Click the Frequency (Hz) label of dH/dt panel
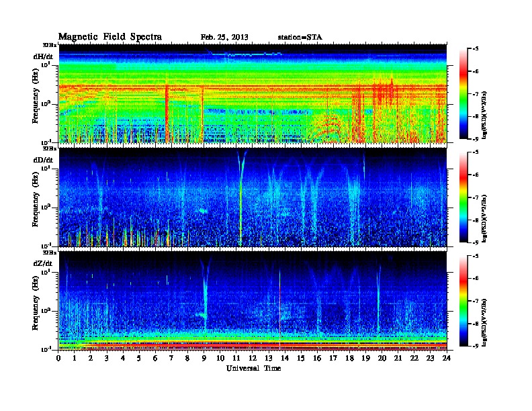 coord(36,95)
